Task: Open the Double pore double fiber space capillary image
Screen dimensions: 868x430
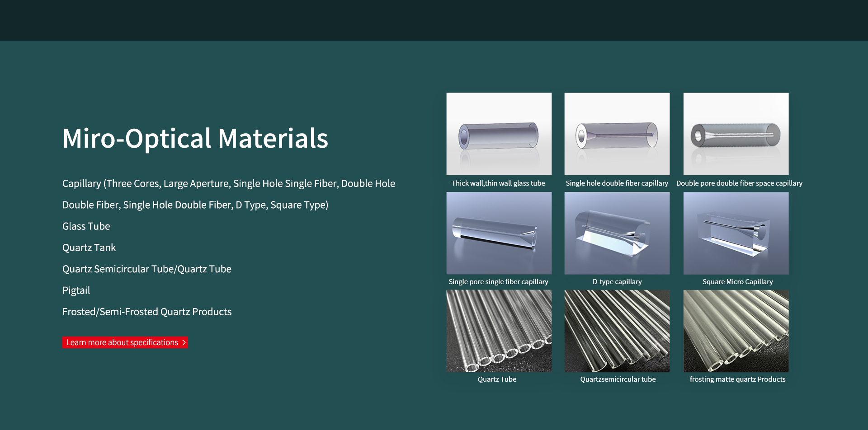Action: point(736,134)
